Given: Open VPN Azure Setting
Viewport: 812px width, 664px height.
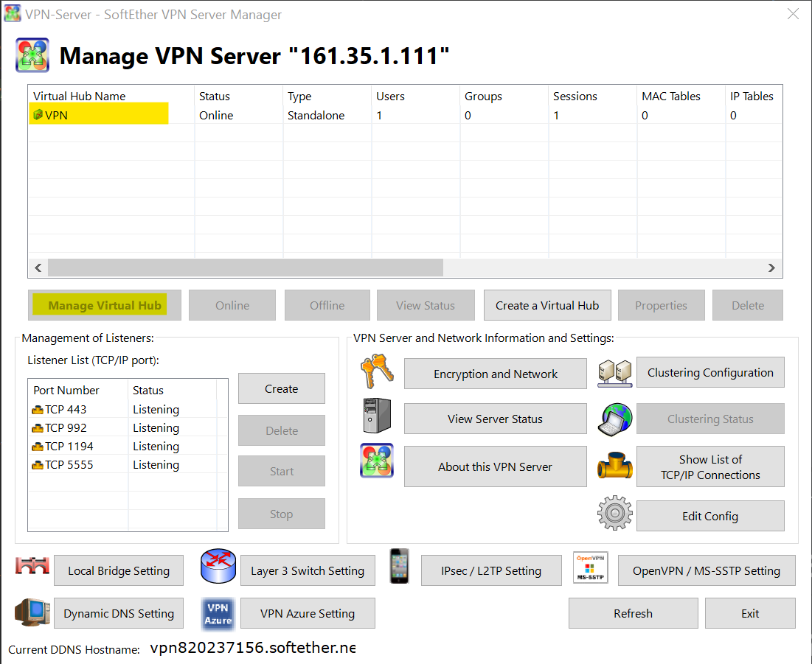Looking at the screenshot, I should (308, 613).
